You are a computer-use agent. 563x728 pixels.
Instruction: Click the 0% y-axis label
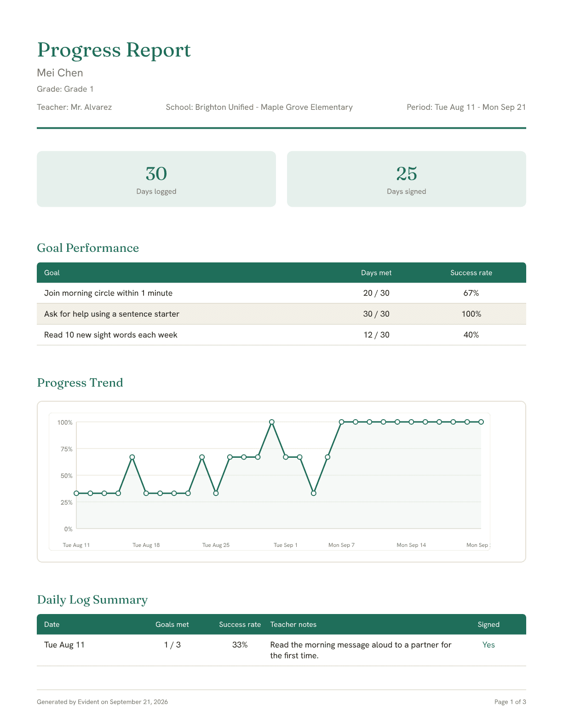click(69, 529)
